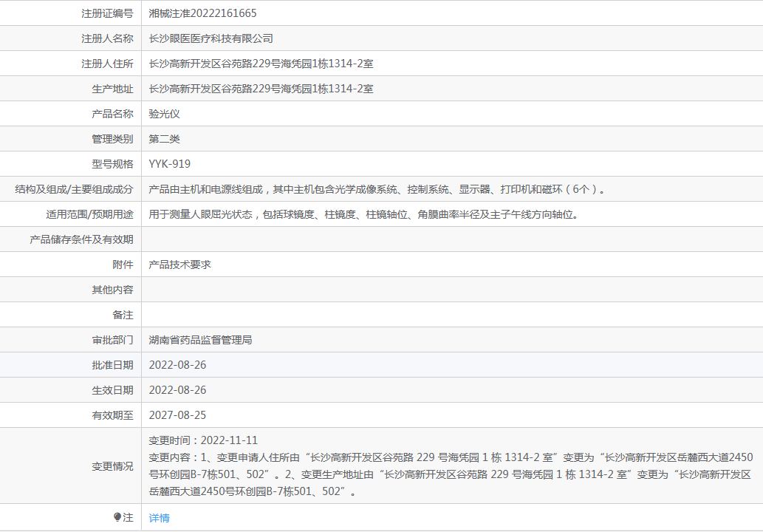This screenshot has width=763, height=532.
Task: Click the 变更内容 paragraph text
Action: point(451,474)
